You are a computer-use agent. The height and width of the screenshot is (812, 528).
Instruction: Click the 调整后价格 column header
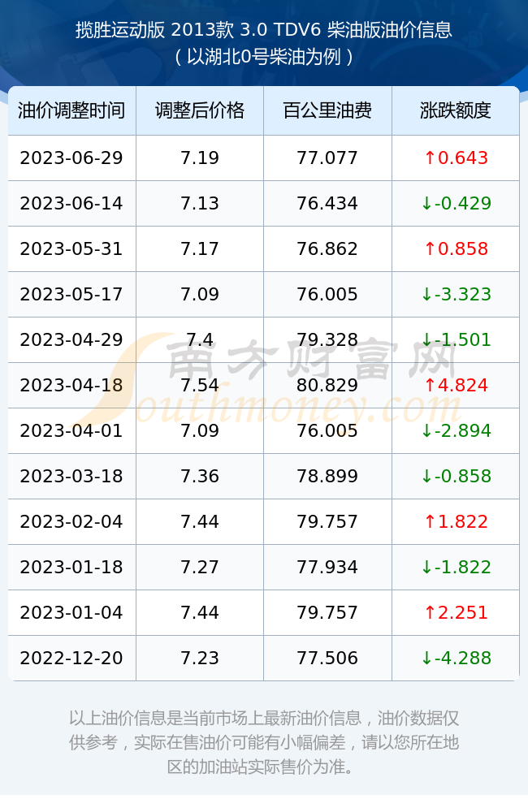200,110
